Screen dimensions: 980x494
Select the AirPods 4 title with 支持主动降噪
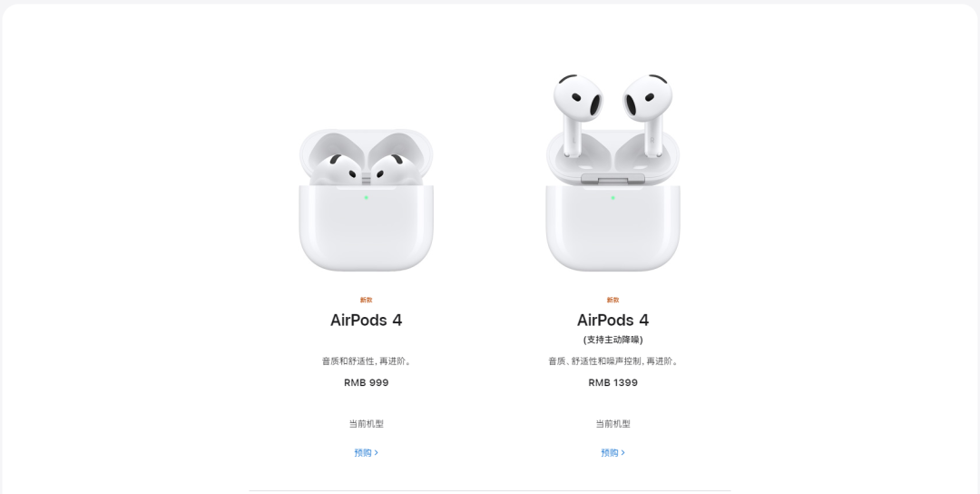pos(612,321)
